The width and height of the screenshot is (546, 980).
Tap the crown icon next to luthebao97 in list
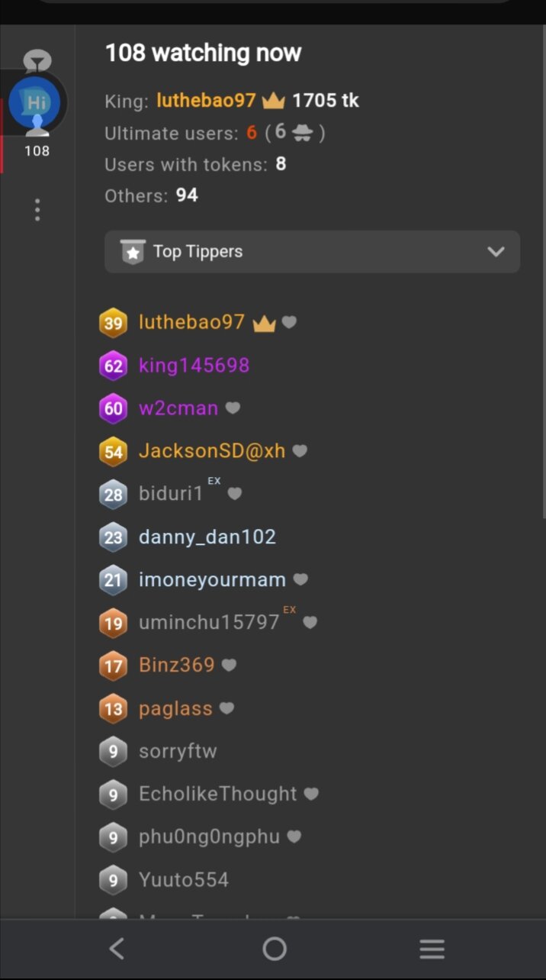point(264,323)
